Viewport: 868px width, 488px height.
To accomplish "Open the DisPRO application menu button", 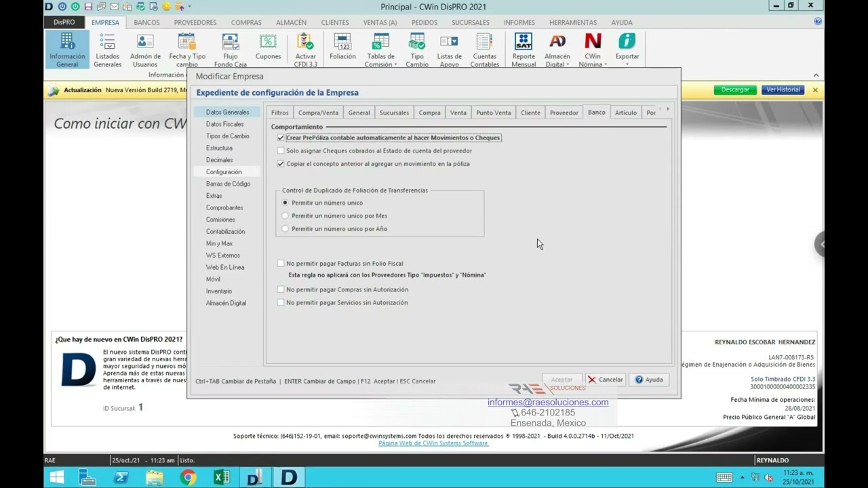I will (x=64, y=22).
